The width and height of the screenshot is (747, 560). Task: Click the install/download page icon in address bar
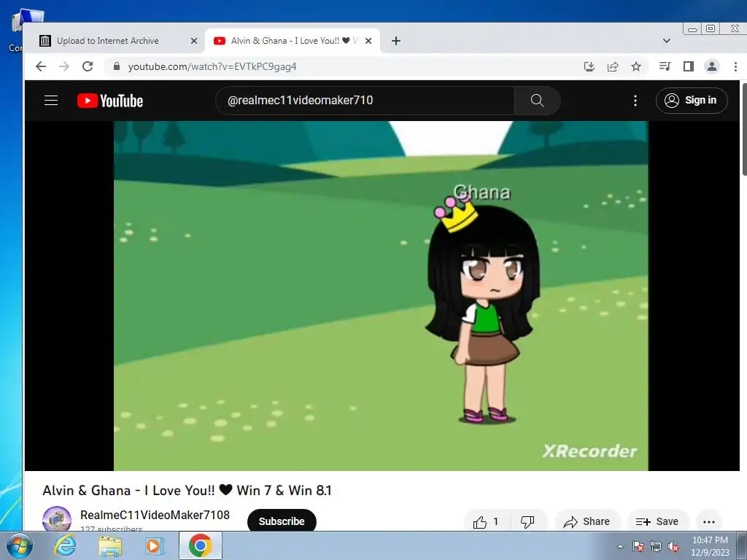coord(589,66)
